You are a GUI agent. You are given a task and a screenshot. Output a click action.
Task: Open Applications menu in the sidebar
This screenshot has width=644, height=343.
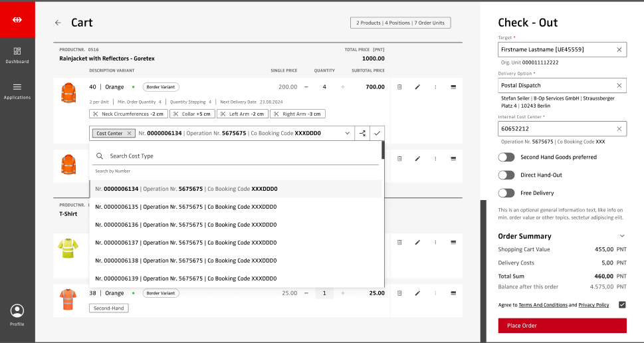click(x=17, y=90)
